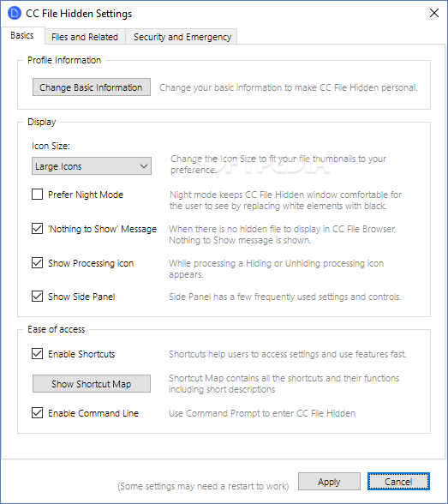Cancel the settings dialog
Viewport: 448px width, 504px height.
398,482
